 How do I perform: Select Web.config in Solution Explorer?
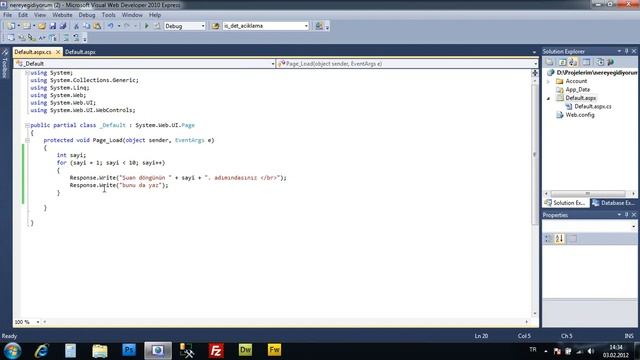point(580,115)
